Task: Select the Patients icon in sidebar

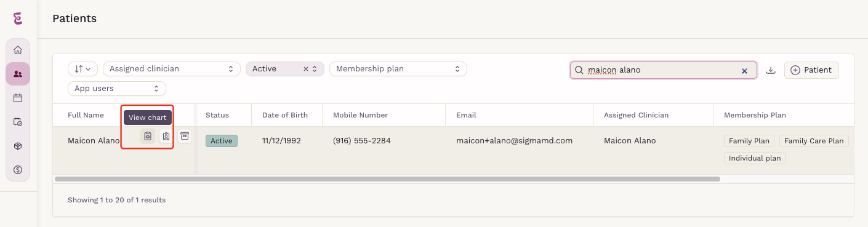Action: [18, 74]
